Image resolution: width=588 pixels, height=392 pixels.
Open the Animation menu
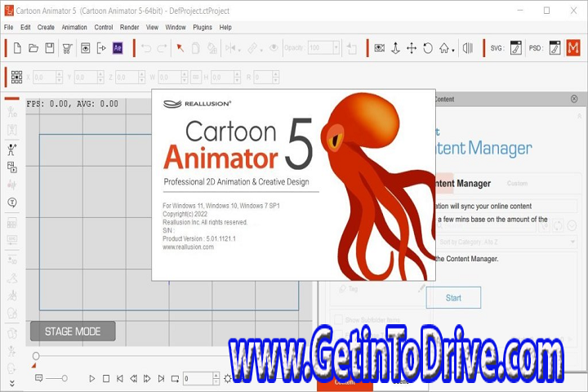[x=74, y=28]
